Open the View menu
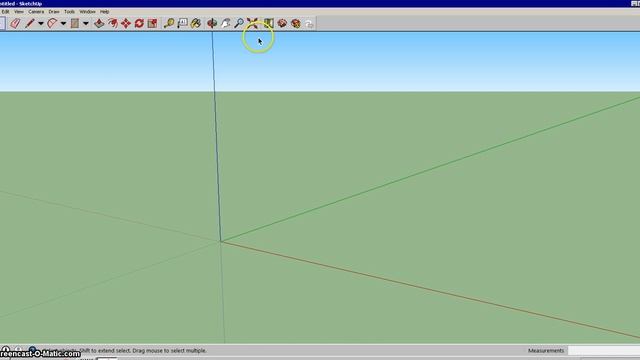The height and width of the screenshot is (360, 640). [x=19, y=12]
